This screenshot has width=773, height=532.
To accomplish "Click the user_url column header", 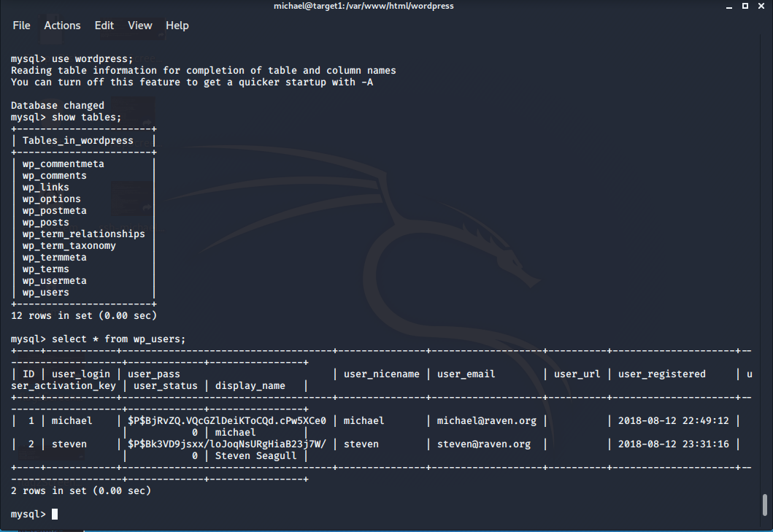I will tap(577, 374).
